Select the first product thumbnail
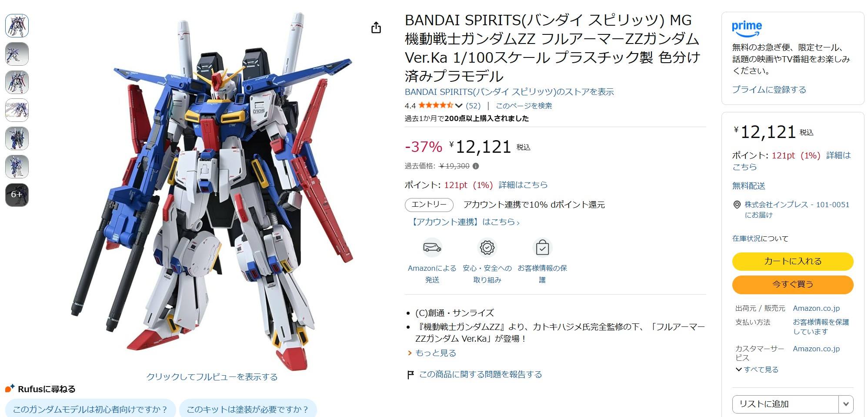Viewport: 868px width, 417px height. coord(17,26)
